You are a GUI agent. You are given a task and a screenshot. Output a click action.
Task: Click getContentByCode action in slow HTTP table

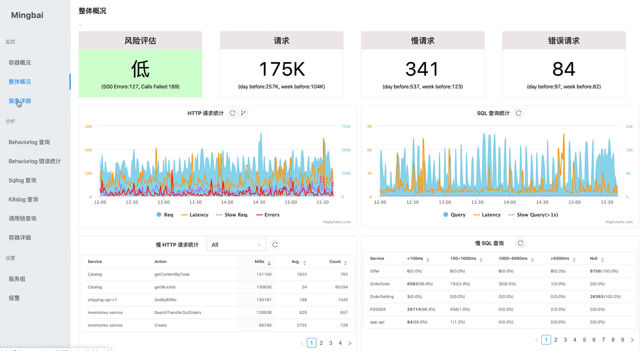172,274
